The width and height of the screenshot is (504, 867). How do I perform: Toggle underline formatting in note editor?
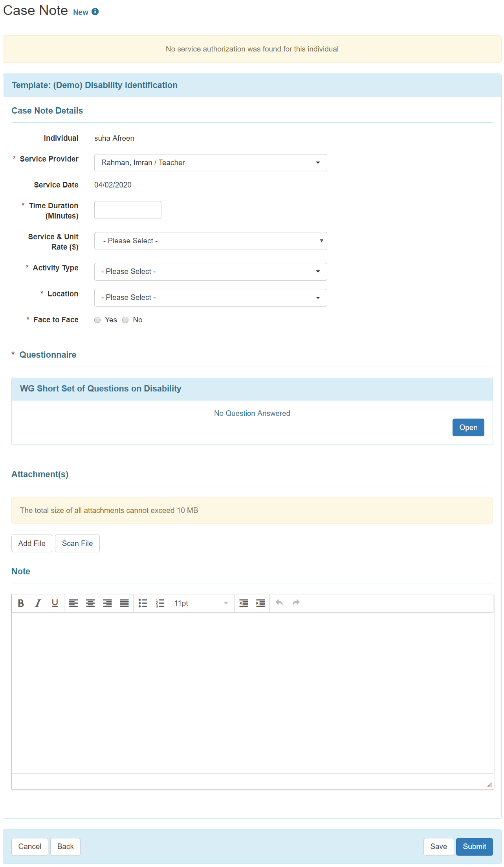(x=55, y=603)
